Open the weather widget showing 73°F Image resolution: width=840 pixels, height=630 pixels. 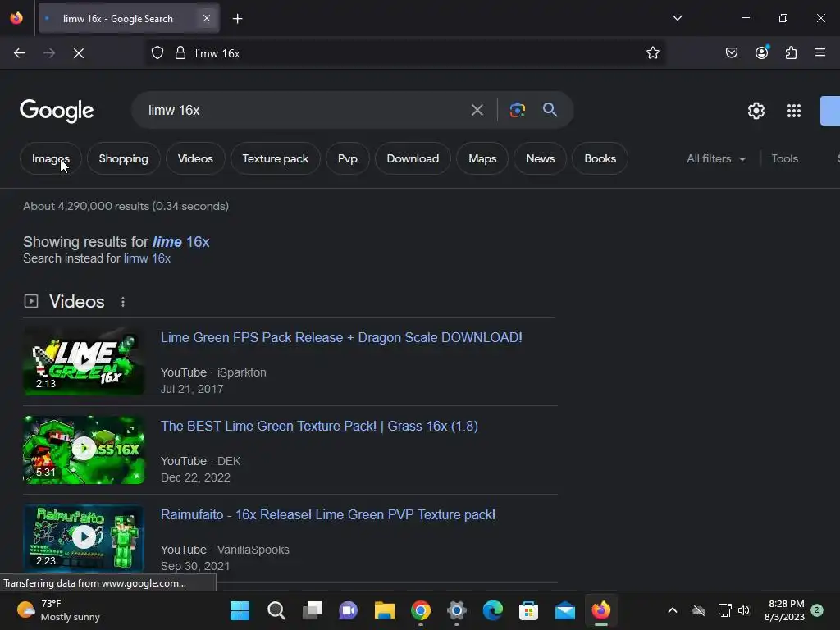point(58,610)
